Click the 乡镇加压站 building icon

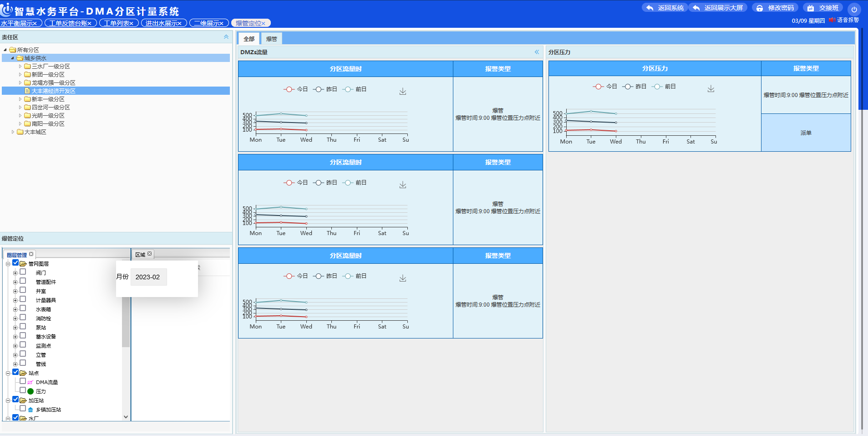coord(30,409)
